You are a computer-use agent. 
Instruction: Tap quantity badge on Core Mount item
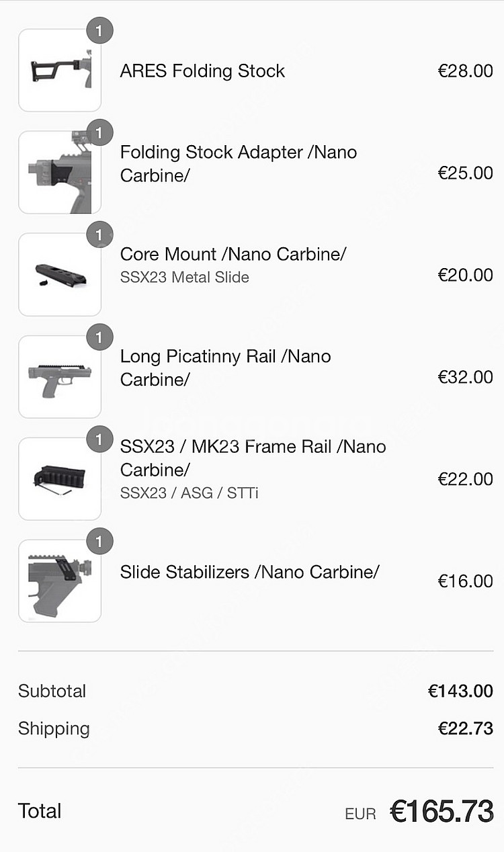(x=99, y=235)
